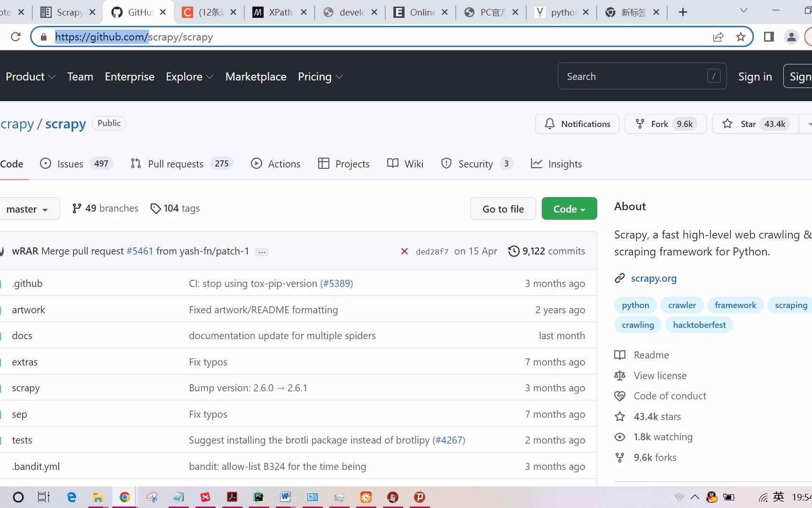
Task: Click the Code of conduct heart icon
Action: (x=620, y=396)
